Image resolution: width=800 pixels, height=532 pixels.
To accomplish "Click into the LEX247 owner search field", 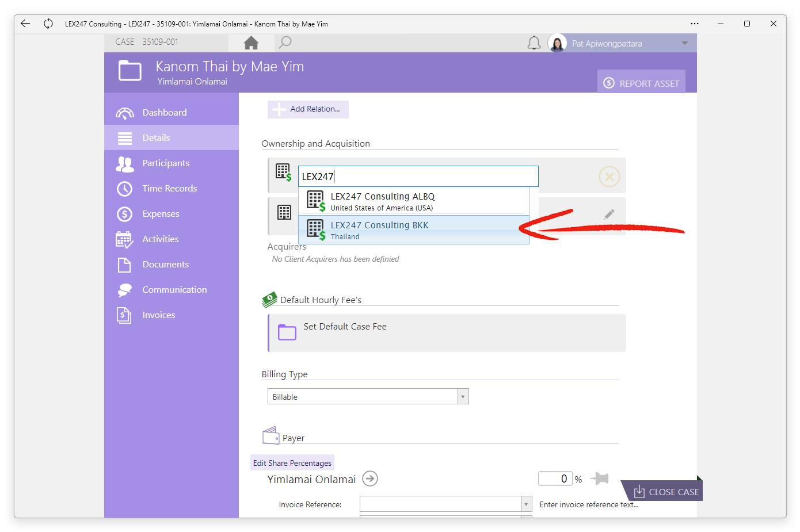I will [418, 176].
